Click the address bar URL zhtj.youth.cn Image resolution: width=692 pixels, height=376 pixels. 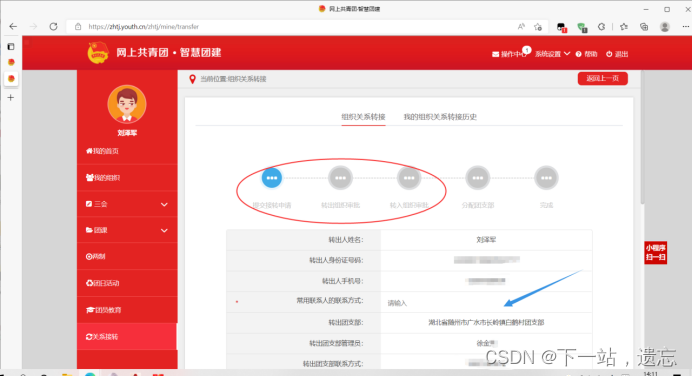pos(143,26)
